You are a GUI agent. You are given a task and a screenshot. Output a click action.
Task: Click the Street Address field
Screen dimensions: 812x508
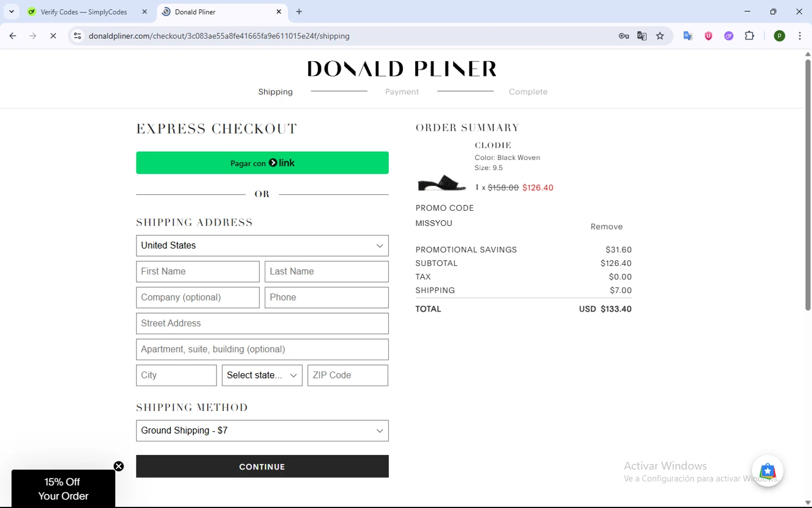point(262,323)
